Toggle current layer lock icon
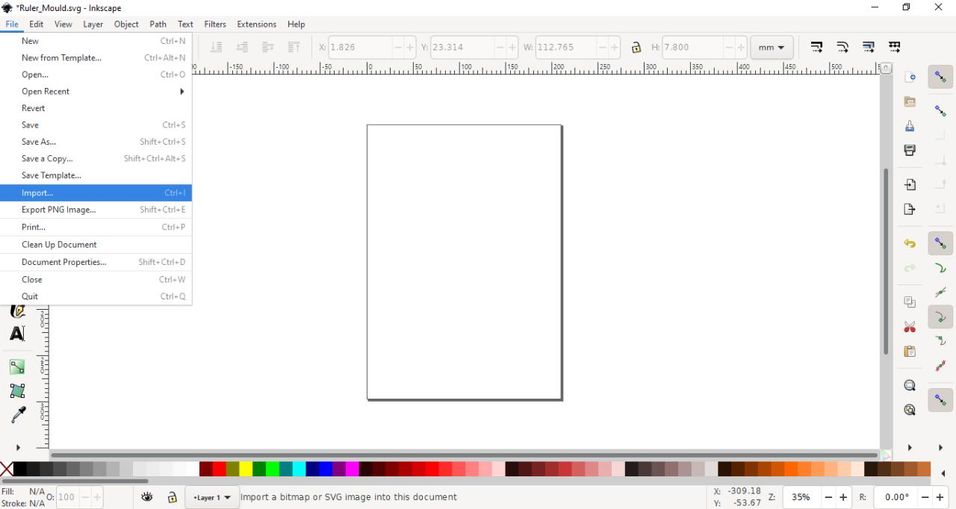Image resolution: width=956 pixels, height=509 pixels. click(x=173, y=497)
